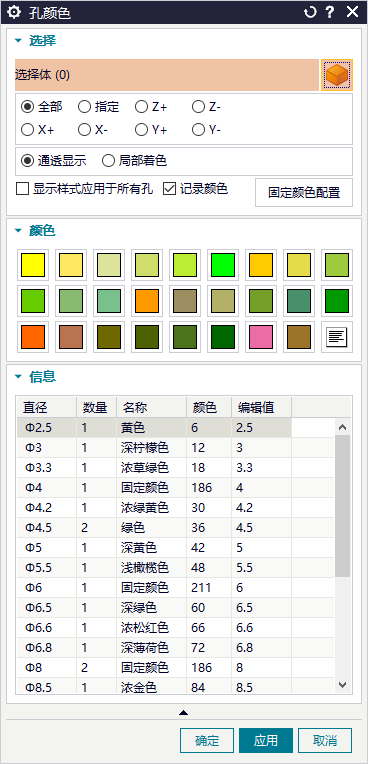Select the Y- direction radio button
The height and width of the screenshot is (764, 368).
(198, 130)
